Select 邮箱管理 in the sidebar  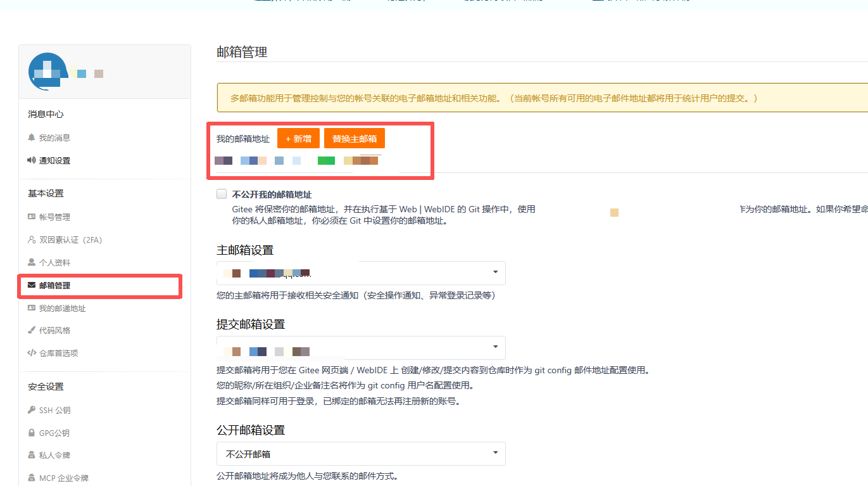tap(54, 285)
